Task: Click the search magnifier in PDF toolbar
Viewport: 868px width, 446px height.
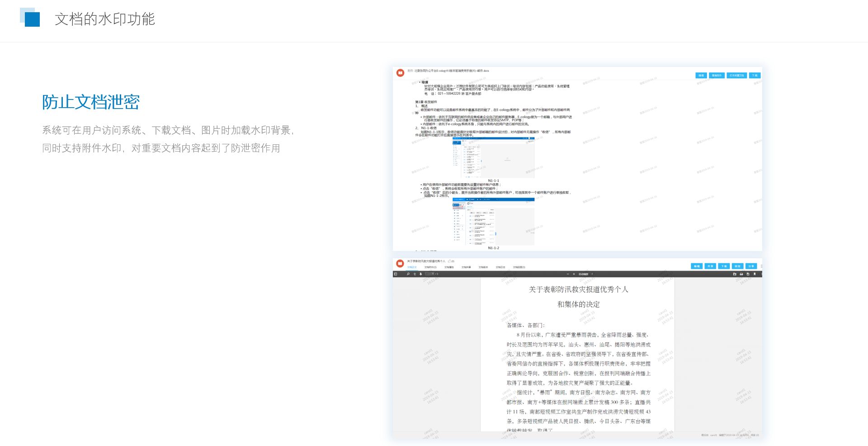Action: [x=408, y=274]
